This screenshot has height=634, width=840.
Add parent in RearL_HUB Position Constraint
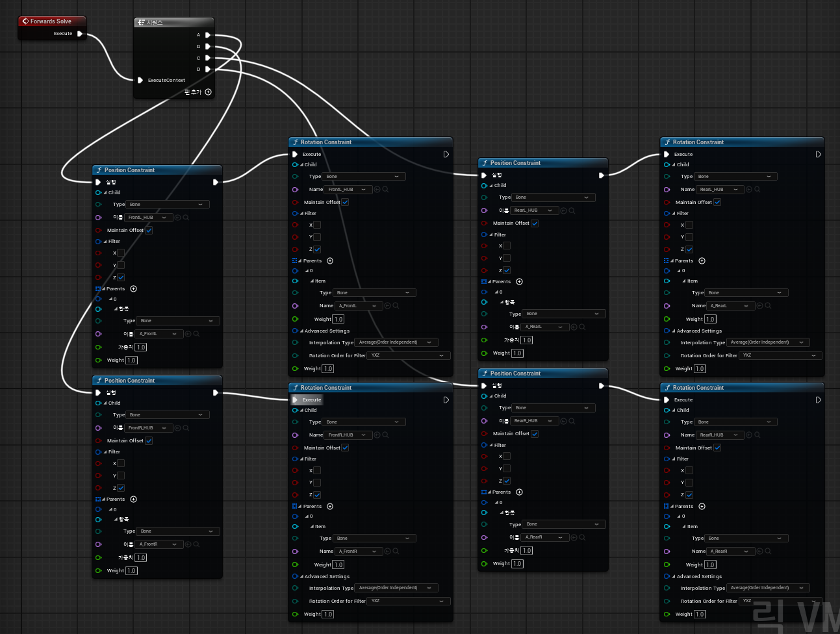click(519, 282)
